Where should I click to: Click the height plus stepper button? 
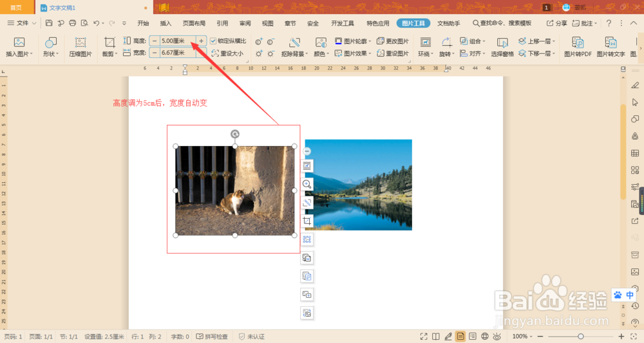point(201,41)
